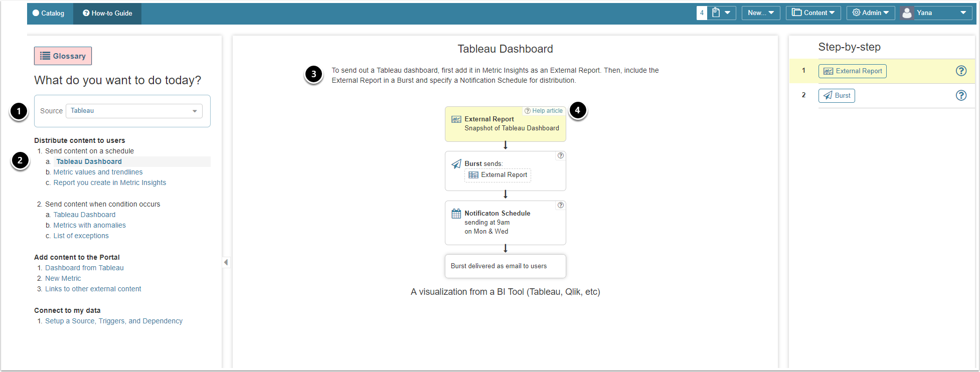Select Tableau Dashboard under Send content on schedule
Viewport: 980px width, 372px height.
[89, 161]
